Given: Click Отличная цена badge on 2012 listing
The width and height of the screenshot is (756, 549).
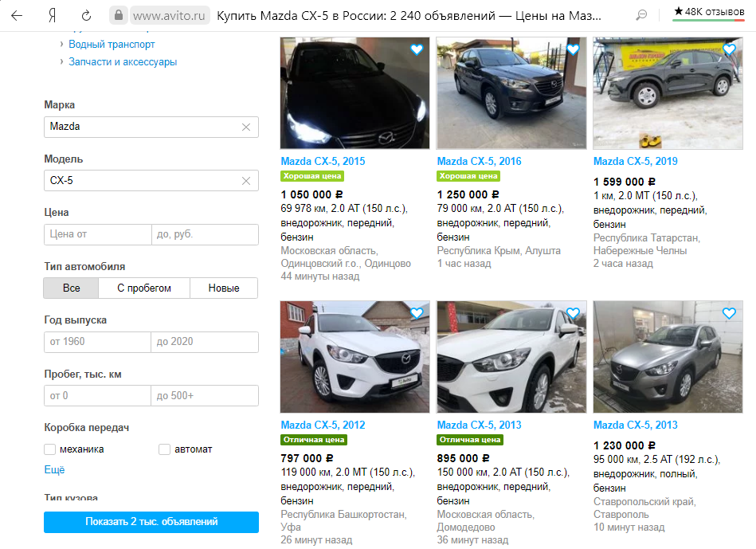Looking at the screenshot, I should [x=314, y=440].
